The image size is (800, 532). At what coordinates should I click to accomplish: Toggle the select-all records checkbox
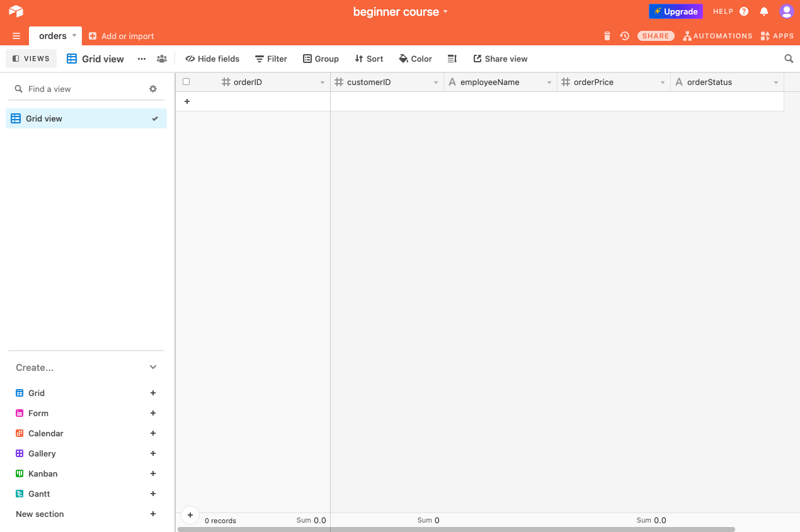click(x=186, y=81)
